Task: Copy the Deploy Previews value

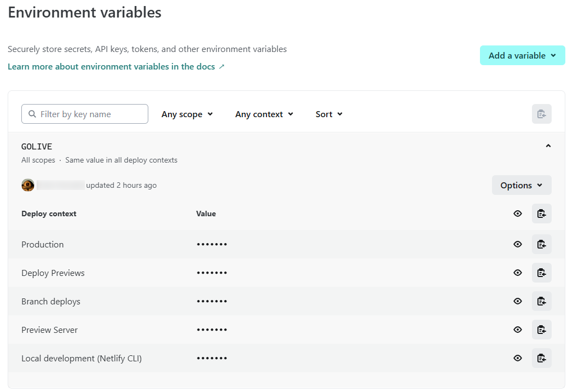Action: tap(541, 273)
